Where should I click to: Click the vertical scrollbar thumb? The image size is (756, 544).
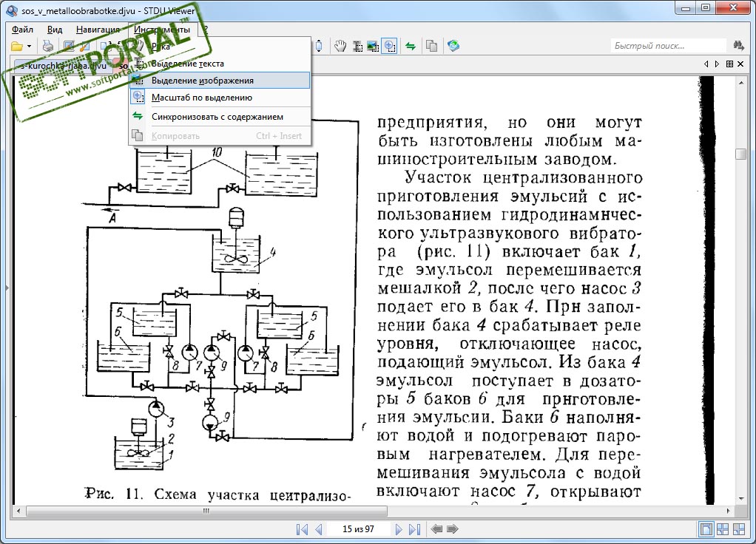point(741,154)
